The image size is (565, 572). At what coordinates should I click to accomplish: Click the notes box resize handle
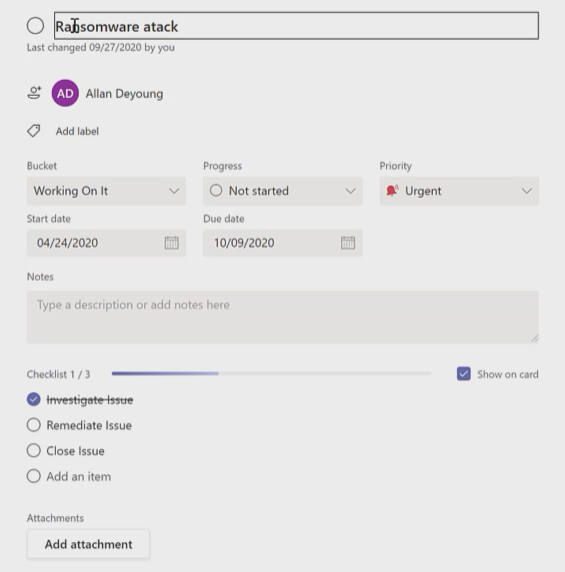535,339
